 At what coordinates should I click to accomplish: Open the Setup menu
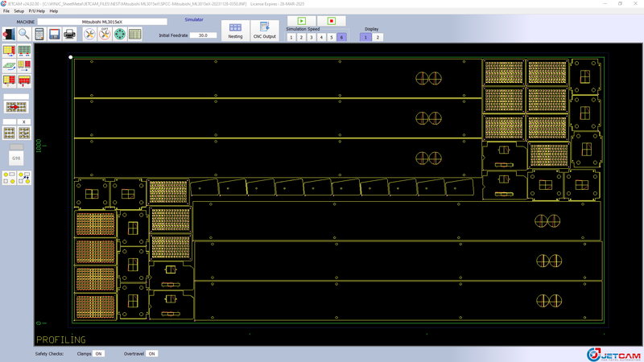(x=19, y=11)
